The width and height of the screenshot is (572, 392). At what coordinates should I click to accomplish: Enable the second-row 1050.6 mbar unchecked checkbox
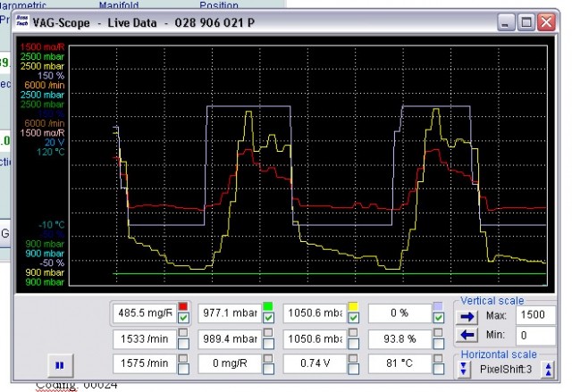(353, 344)
